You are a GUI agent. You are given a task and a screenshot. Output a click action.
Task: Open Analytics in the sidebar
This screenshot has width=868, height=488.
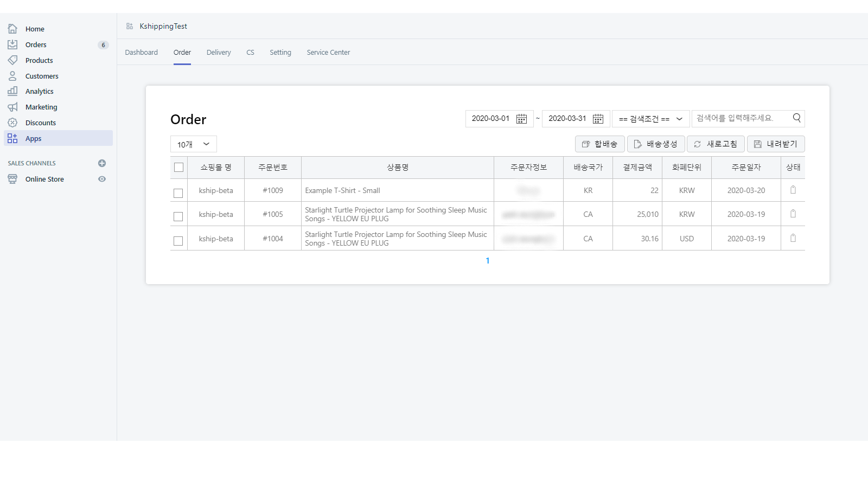pyautogui.click(x=40, y=91)
